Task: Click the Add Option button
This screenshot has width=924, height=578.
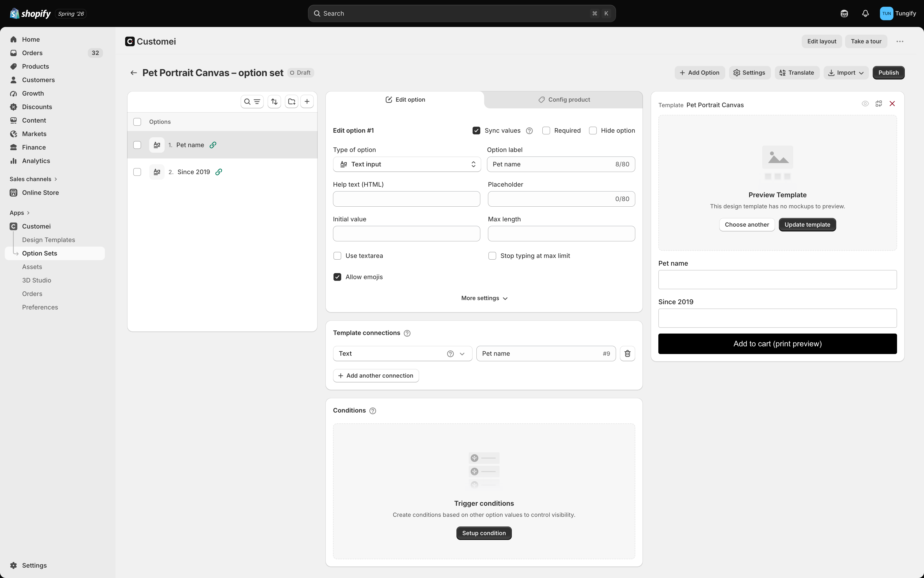Action: click(699, 73)
